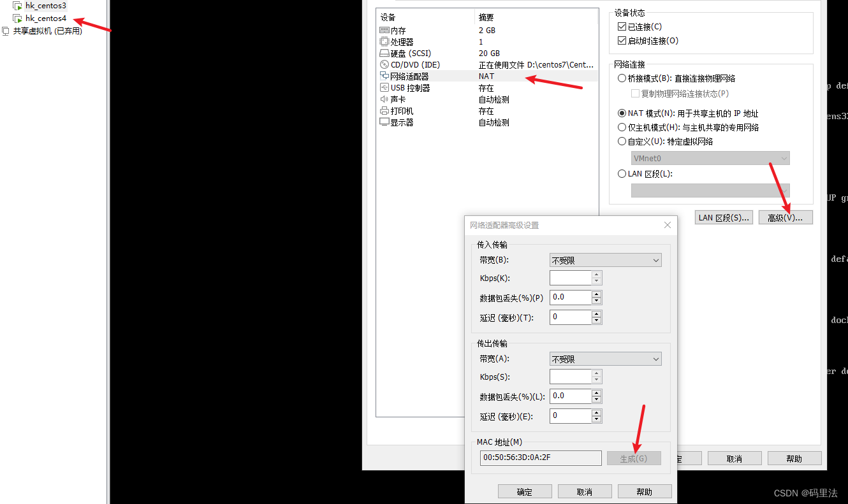Select the 网络适配器 NAT row
This screenshot has height=504, width=848.
coord(488,76)
